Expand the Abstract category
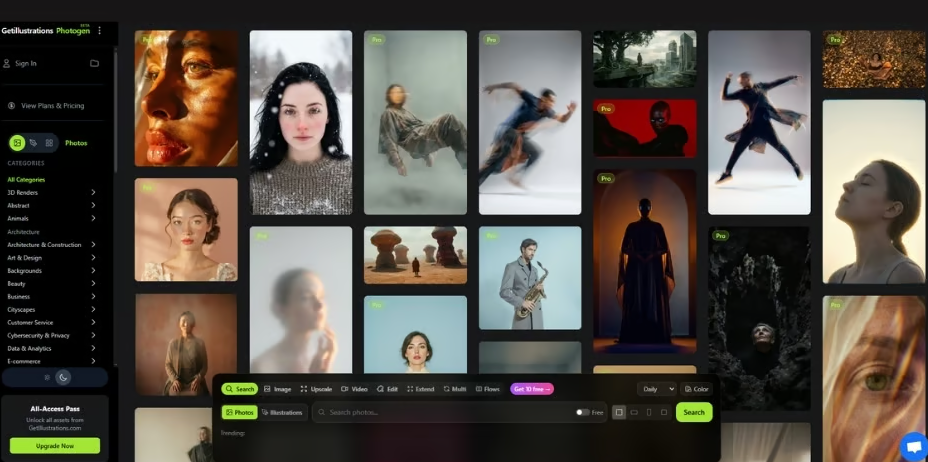This screenshot has width=928, height=462. click(x=94, y=205)
